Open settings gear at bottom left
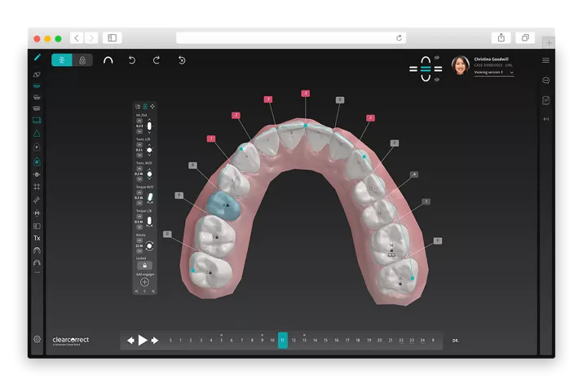The width and height of the screenshot is (587, 392). [x=37, y=338]
